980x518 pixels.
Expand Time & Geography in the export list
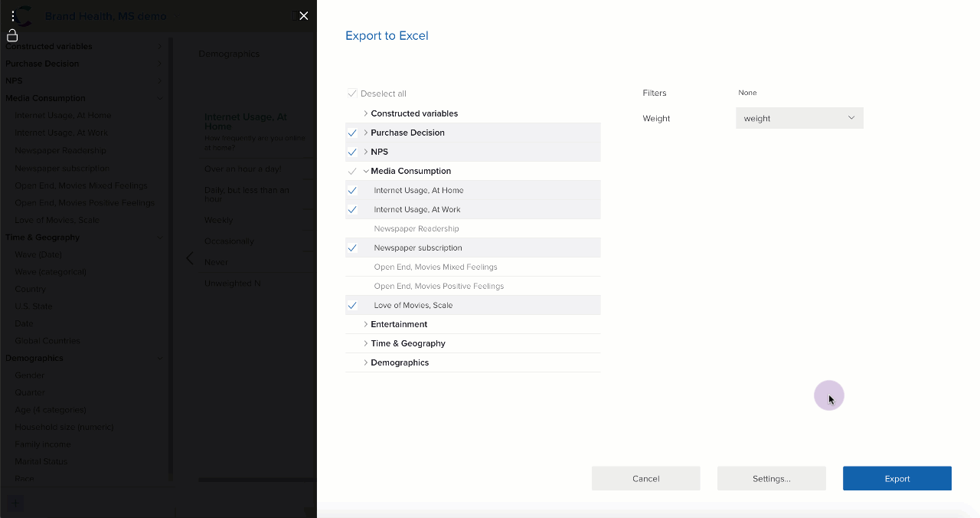click(x=366, y=343)
